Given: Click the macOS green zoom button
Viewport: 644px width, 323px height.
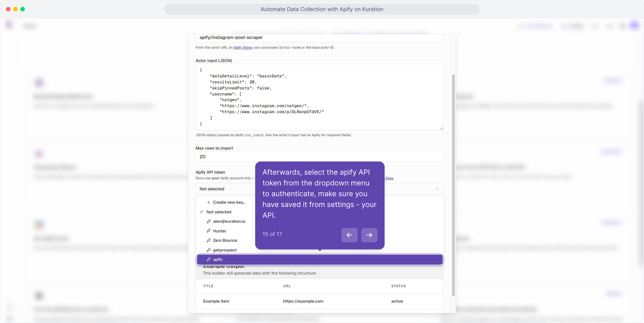Looking at the screenshot, I should (x=22, y=9).
